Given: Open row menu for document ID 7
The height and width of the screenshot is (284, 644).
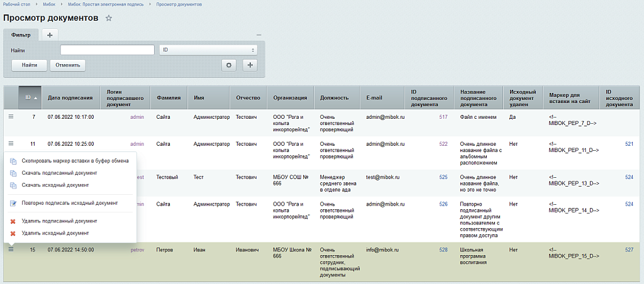Looking at the screenshot, I should [x=11, y=117].
